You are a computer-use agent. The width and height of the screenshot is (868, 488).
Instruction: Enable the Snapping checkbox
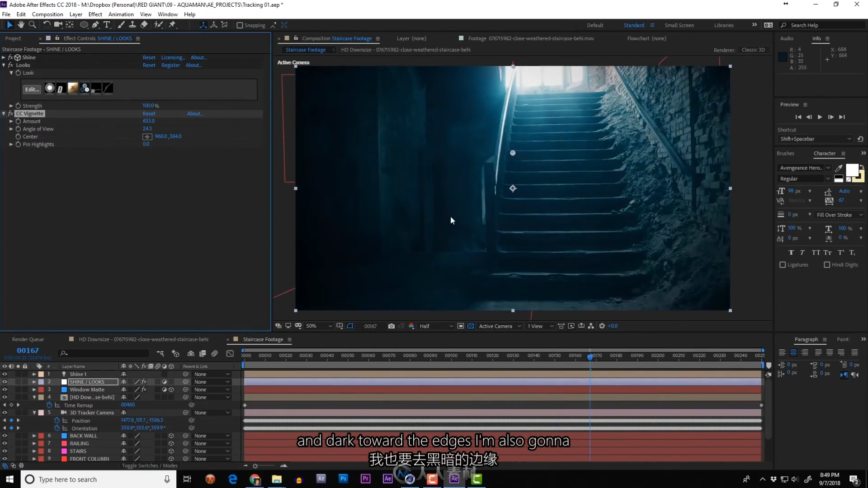click(240, 25)
